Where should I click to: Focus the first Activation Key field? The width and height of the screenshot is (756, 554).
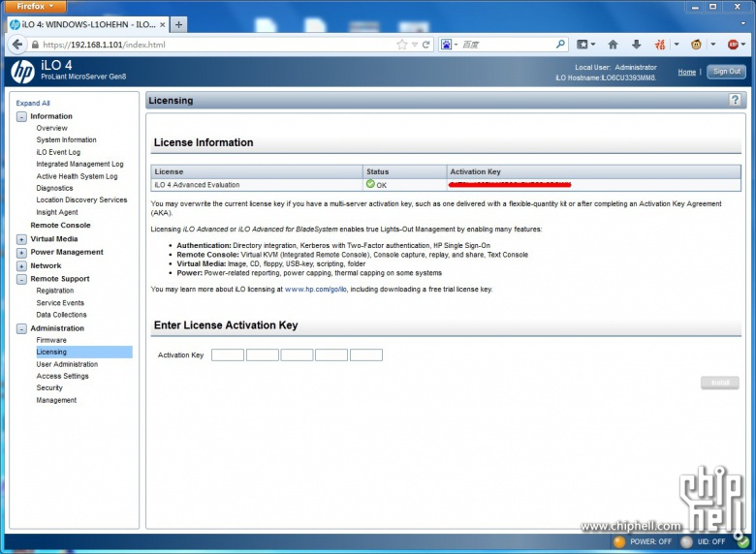point(228,355)
